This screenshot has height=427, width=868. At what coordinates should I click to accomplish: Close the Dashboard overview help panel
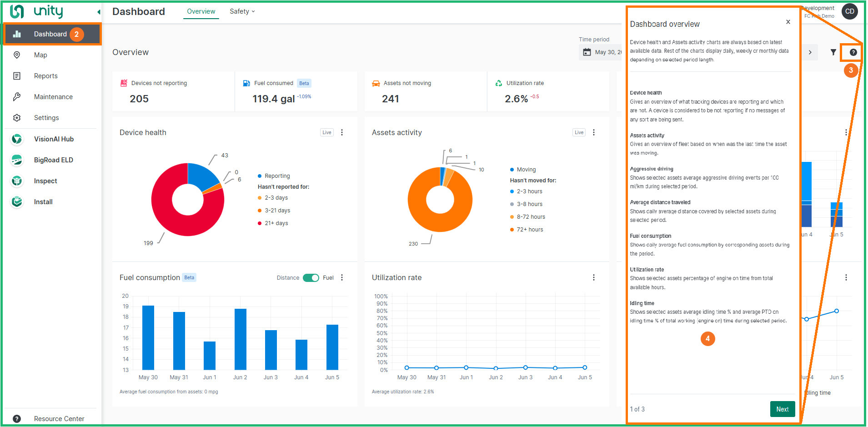point(788,21)
